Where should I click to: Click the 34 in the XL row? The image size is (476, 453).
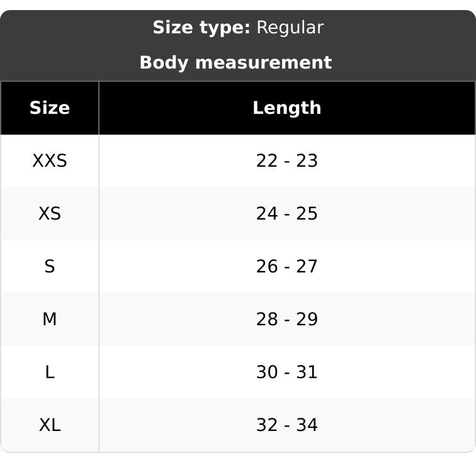click(307, 425)
